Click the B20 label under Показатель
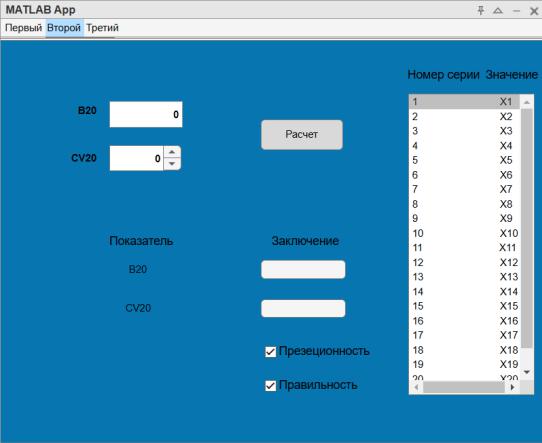The height and width of the screenshot is (443, 542). (138, 269)
